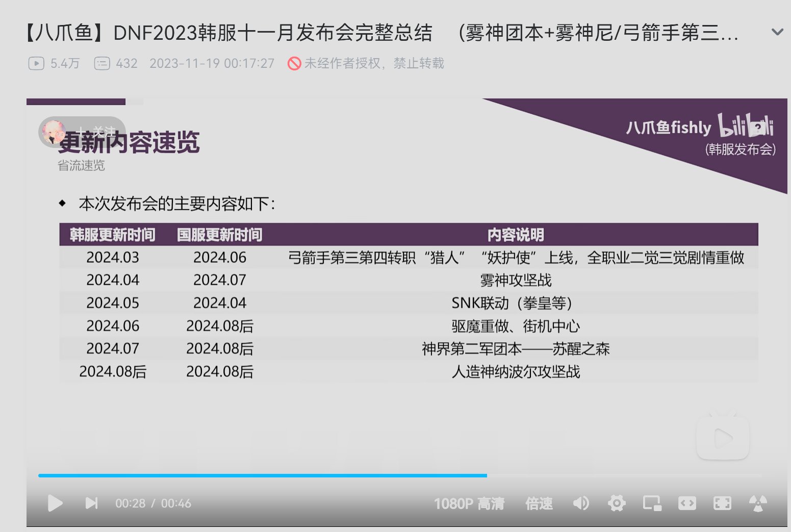791x532 pixels.
Task: Toggle wide-screen mode
Action: [687, 503]
